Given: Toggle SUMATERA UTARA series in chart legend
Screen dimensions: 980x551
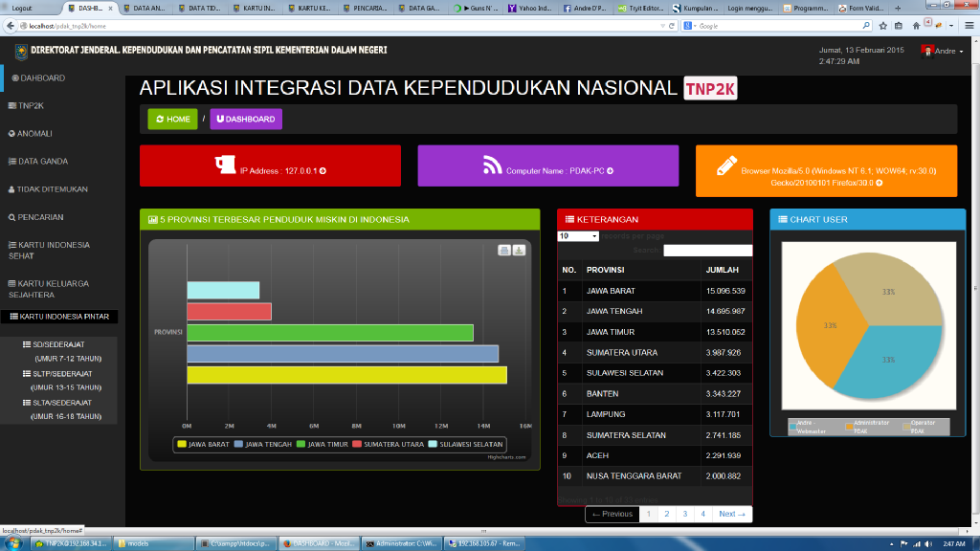Looking at the screenshot, I should [x=387, y=444].
